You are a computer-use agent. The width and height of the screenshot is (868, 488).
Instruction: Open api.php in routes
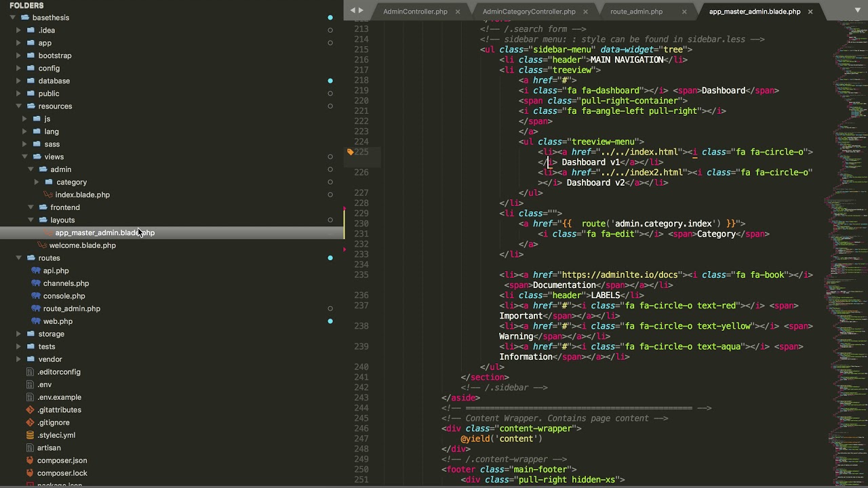point(56,270)
